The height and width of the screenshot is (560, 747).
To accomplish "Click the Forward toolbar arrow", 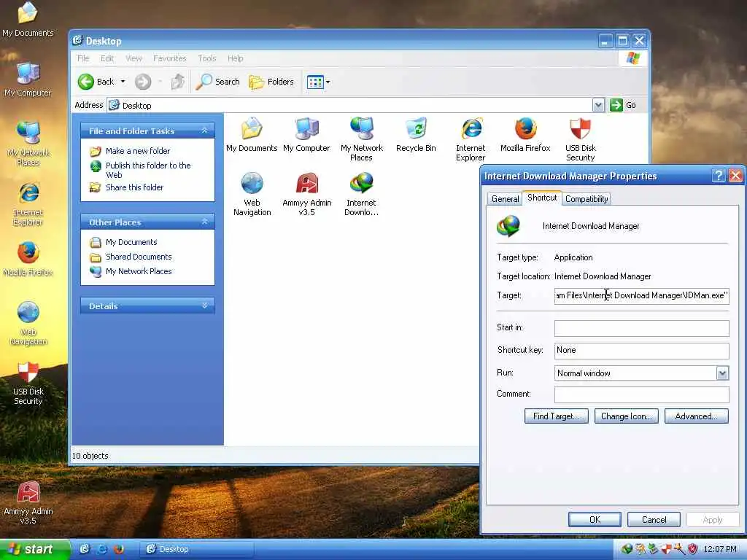I will click(142, 82).
